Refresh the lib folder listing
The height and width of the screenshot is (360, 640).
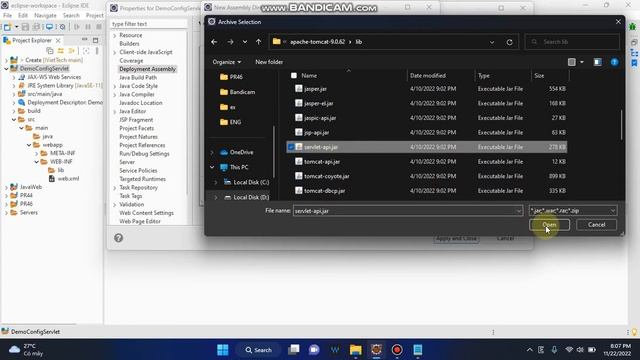509,42
